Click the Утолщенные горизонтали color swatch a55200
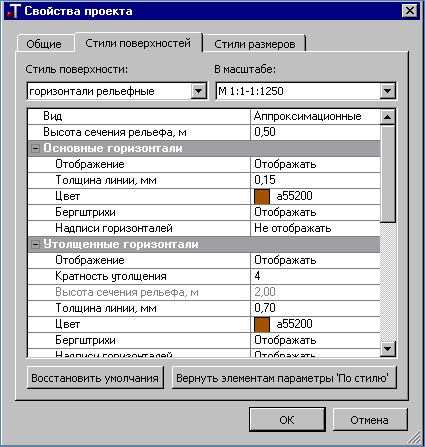 pos(262,324)
